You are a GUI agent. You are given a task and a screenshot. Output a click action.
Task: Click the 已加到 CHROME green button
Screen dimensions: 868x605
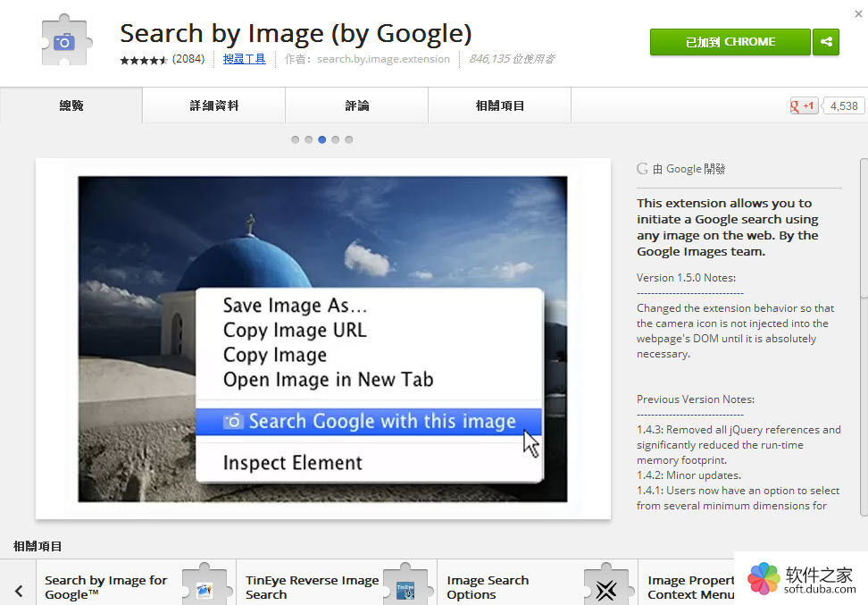pyautogui.click(x=730, y=41)
